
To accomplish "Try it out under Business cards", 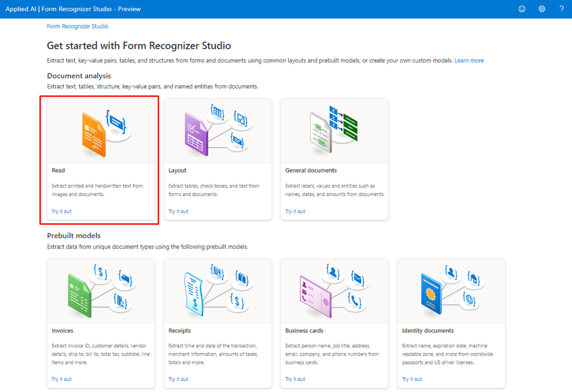I will (x=295, y=379).
